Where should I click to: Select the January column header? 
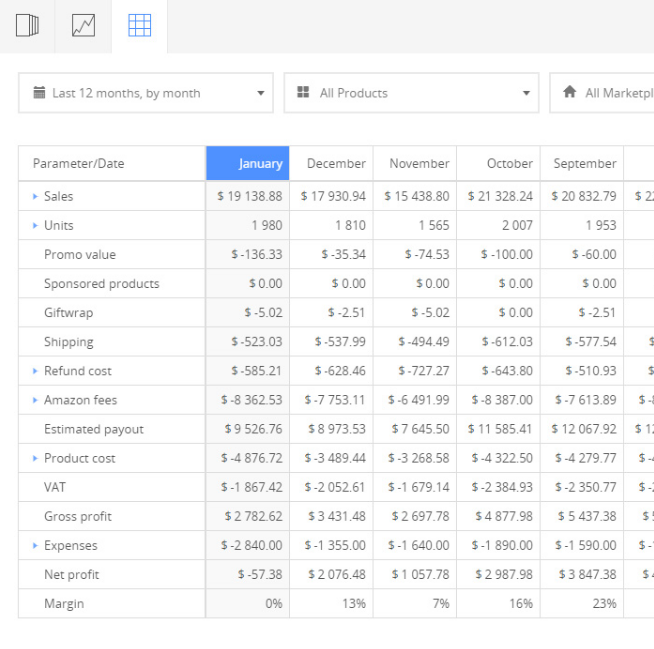247,163
